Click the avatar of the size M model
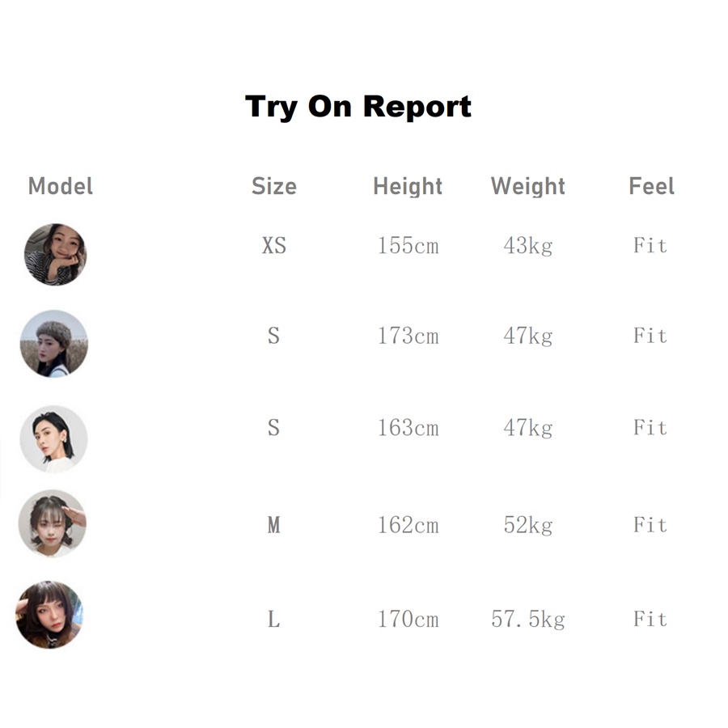Viewport: 728px width, 728px height. click(x=53, y=523)
